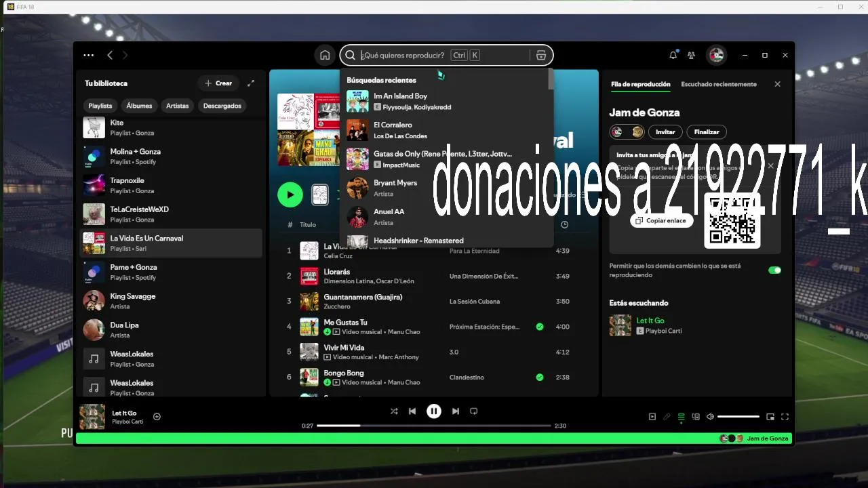
Task: Open the Browse icon in search bar
Action: (540, 56)
